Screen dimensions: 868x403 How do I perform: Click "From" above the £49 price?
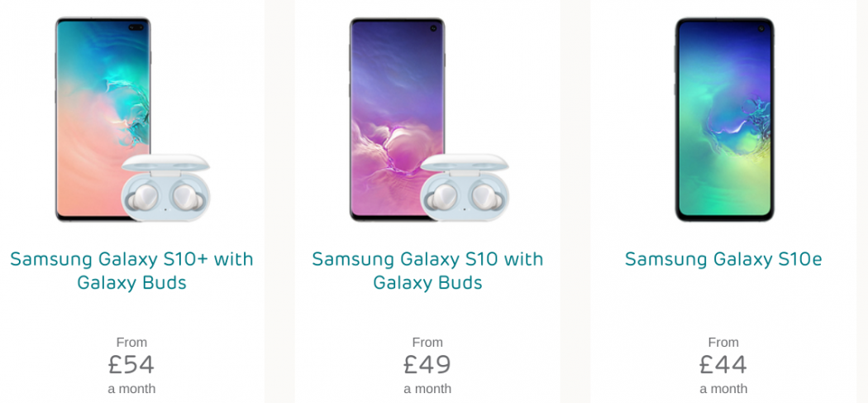pos(427,342)
